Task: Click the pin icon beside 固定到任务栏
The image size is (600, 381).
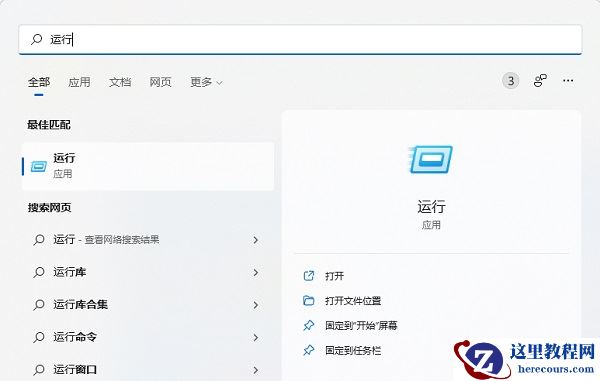Action: point(308,350)
